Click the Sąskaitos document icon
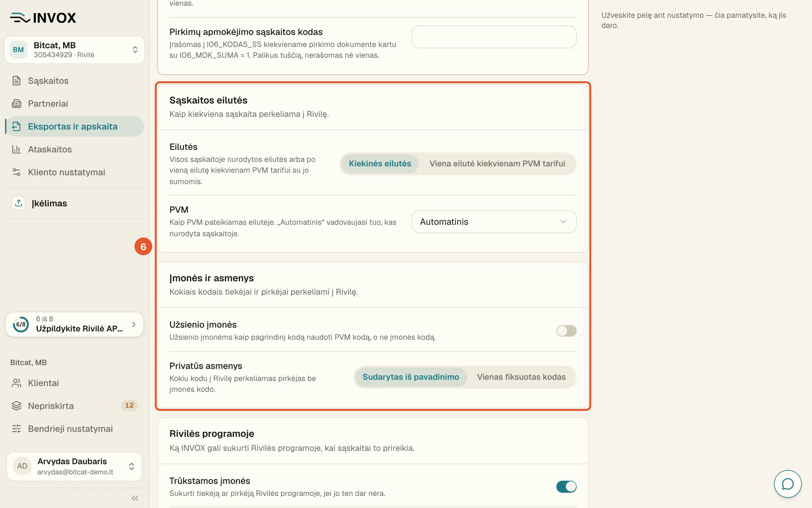 pos(16,81)
